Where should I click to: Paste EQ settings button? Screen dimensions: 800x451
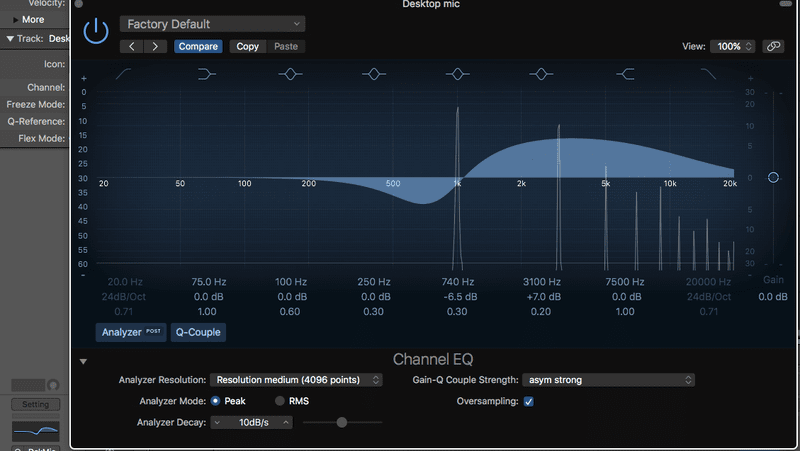pyautogui.click(x=286, y=46)
